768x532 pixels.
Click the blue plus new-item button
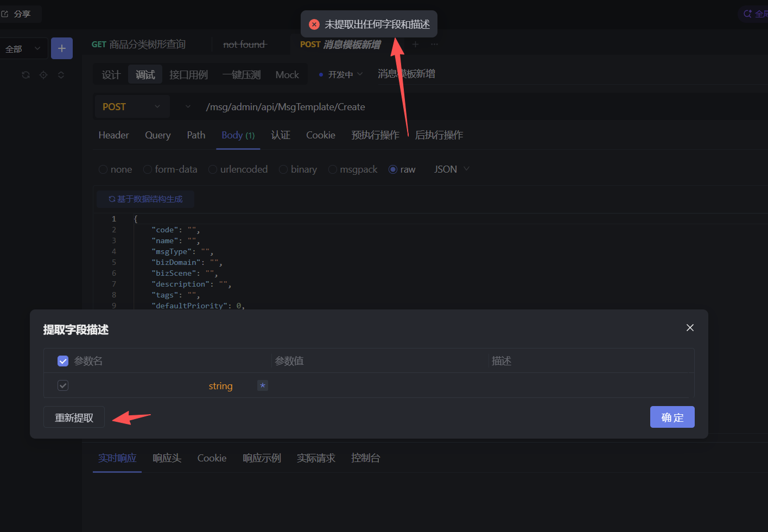point(62,48)
